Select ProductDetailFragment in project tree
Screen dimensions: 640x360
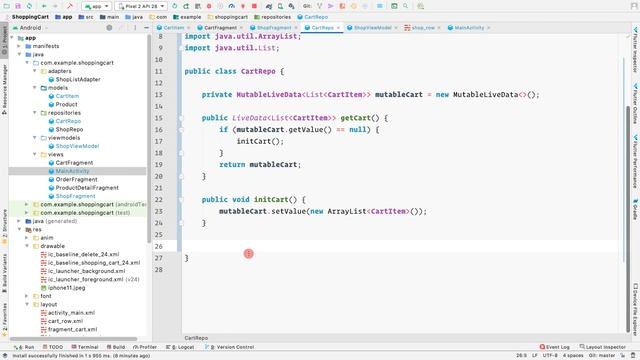(87, 188)
